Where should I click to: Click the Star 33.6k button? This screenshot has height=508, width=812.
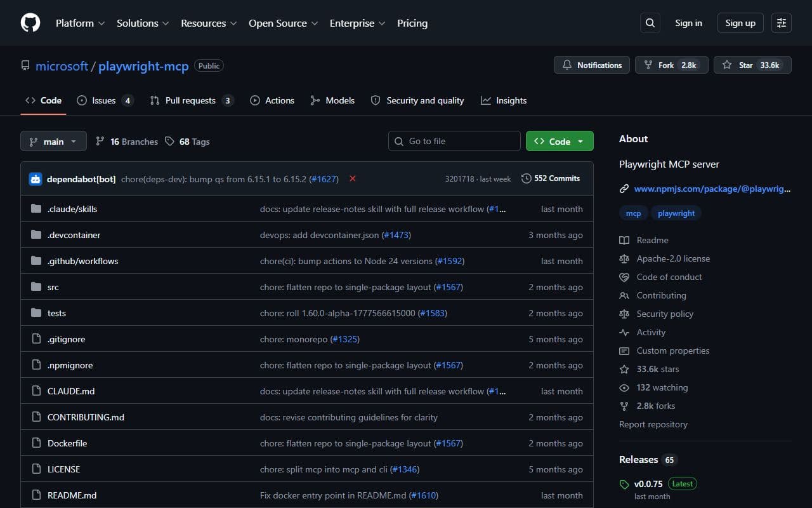point(752,65)
